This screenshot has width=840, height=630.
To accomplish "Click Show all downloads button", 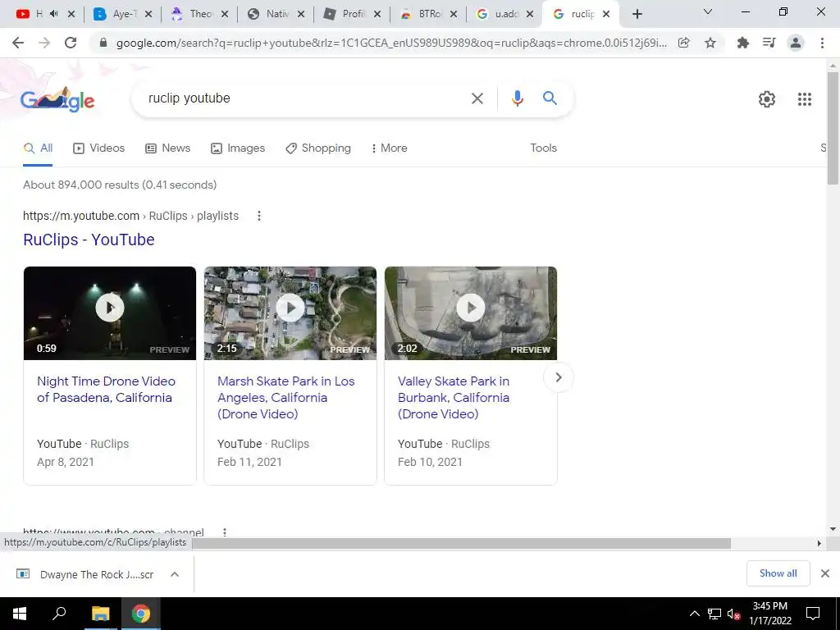I will click(x=778, y=573).
